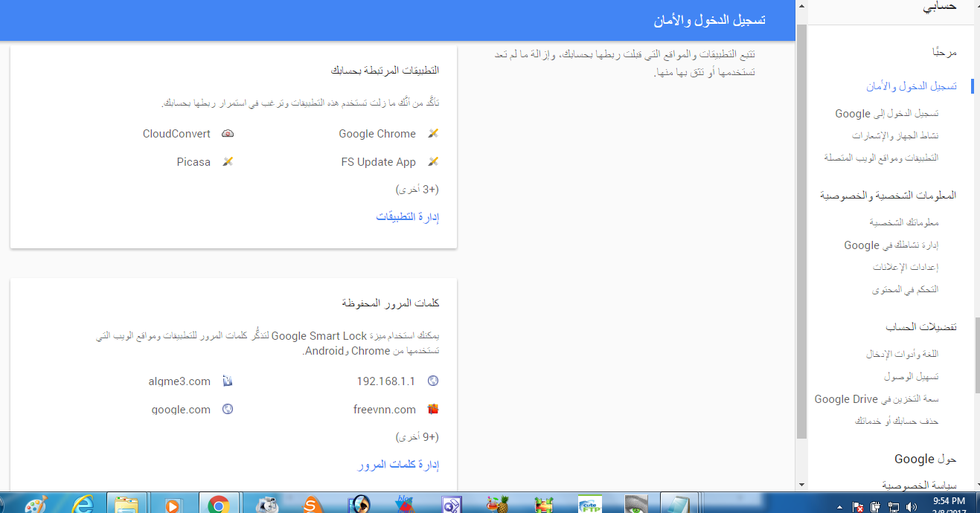The width and height of the screenshot is (980, 513).
Task: Click the 192.168.1.1 globe icon
Action: pos(433,381)
